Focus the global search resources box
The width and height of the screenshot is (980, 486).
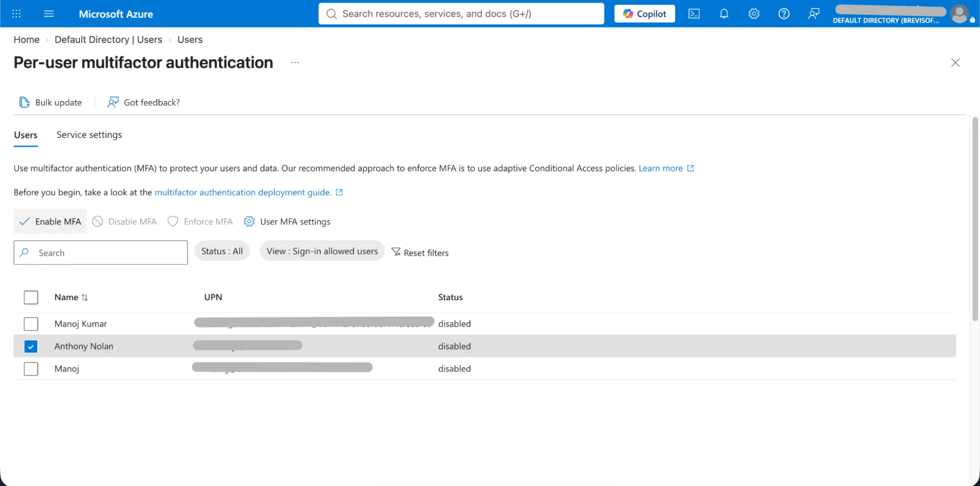pyautogui.click(x=461, y=14)
